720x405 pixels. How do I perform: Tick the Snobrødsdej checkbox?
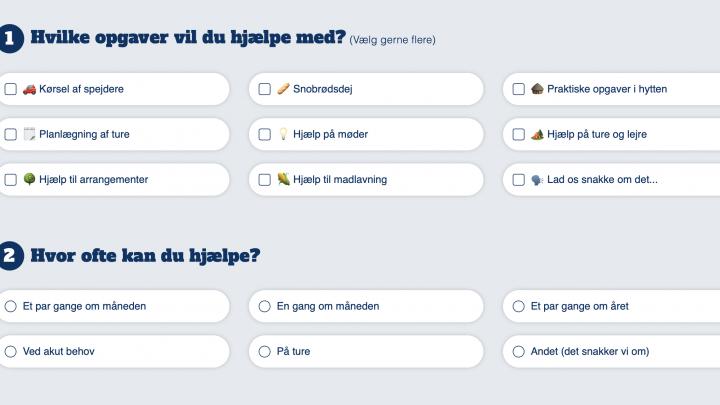point(264,89)
